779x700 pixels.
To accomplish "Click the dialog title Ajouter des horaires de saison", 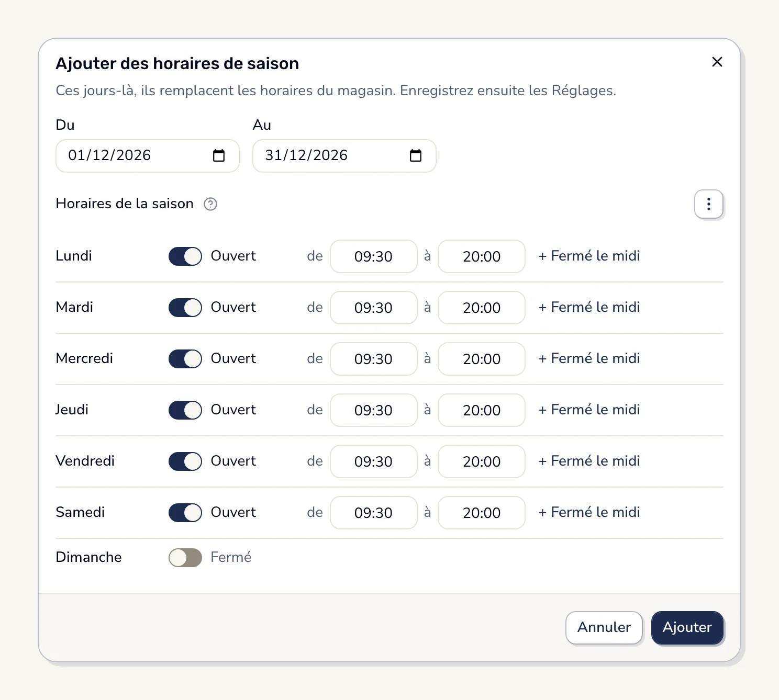I will point(177,63).
